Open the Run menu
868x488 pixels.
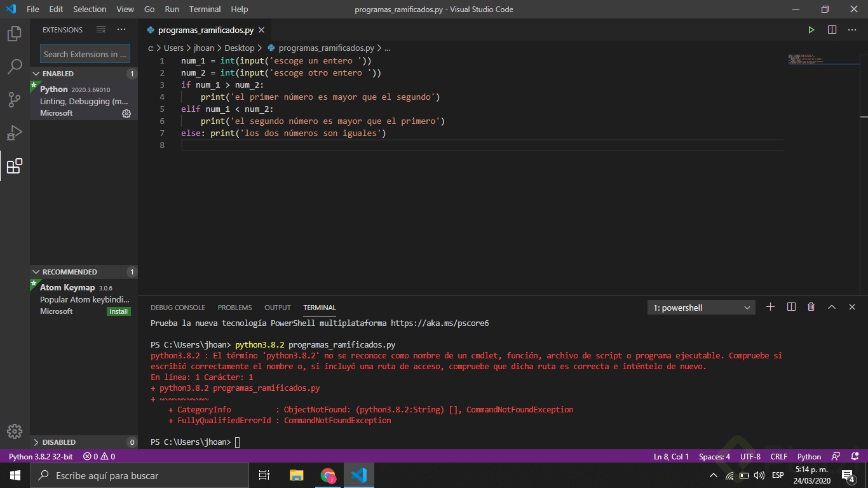pos(172,9)
